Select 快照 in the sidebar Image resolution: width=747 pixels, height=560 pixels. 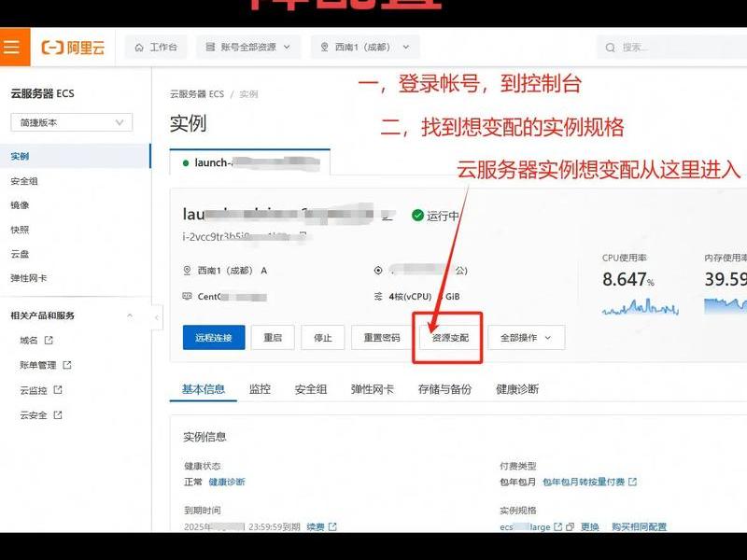[20, 230]
